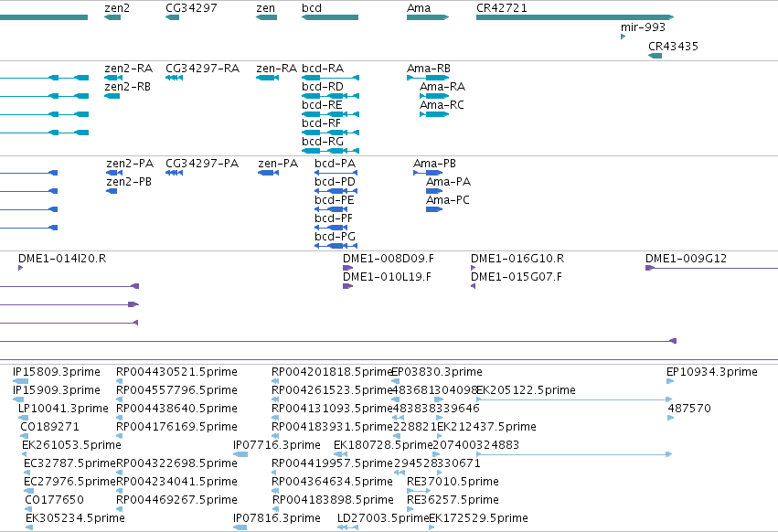Click the zen-RA transcript label
This screenshot has width=778, height=532.
coord(276,69)
